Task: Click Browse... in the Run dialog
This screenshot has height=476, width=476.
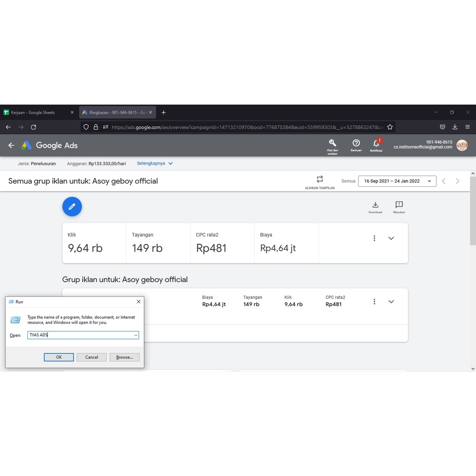Action: point(125,357)
